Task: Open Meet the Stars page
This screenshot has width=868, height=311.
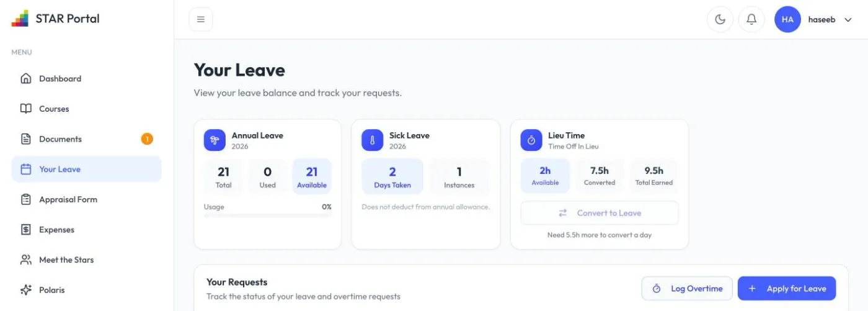Action: 86,259
